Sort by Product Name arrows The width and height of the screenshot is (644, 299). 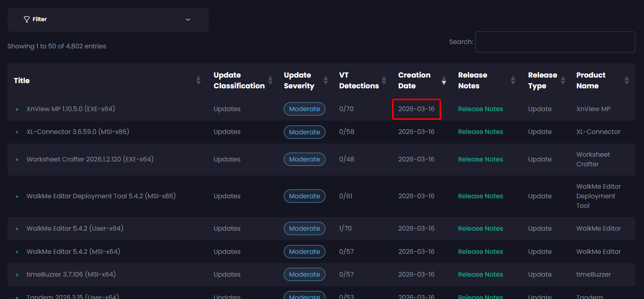pyautogui.click(x=626, y=80)
